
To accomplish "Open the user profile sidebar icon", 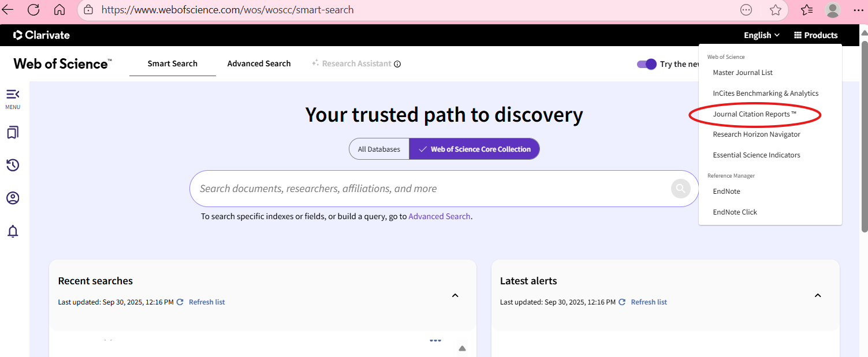I will click(x=13, y=198).
